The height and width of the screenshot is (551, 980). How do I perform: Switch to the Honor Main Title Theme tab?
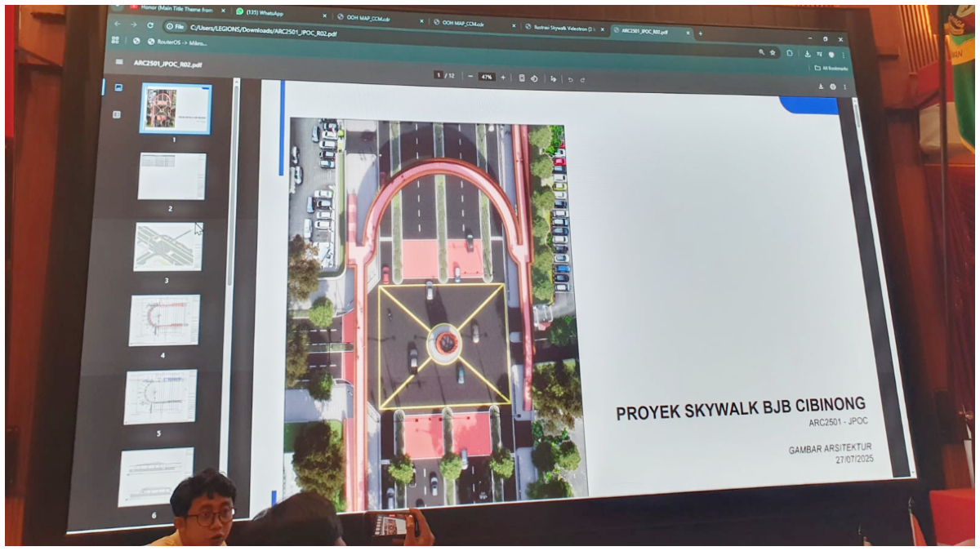click(176, 8)
